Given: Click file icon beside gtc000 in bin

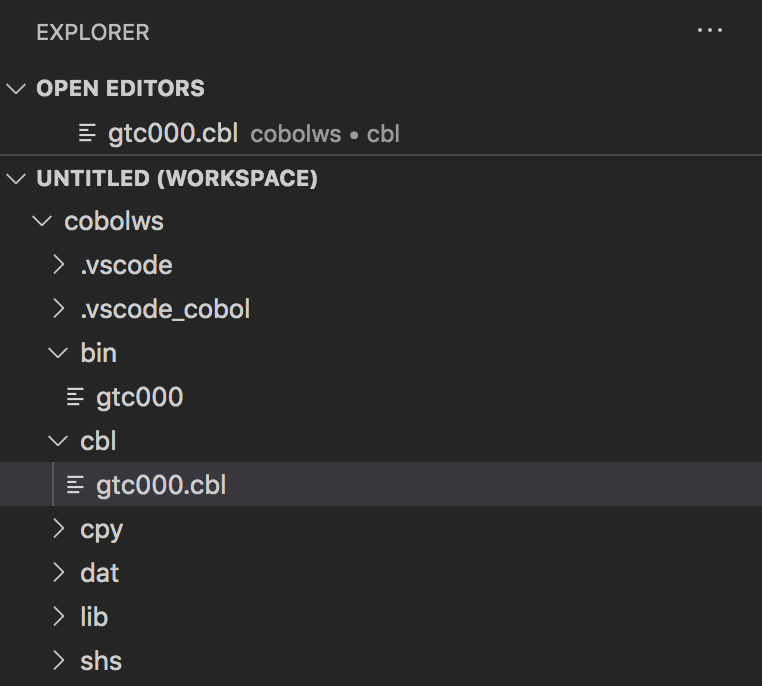Looking at the screenshot, I should pos(75,396).
